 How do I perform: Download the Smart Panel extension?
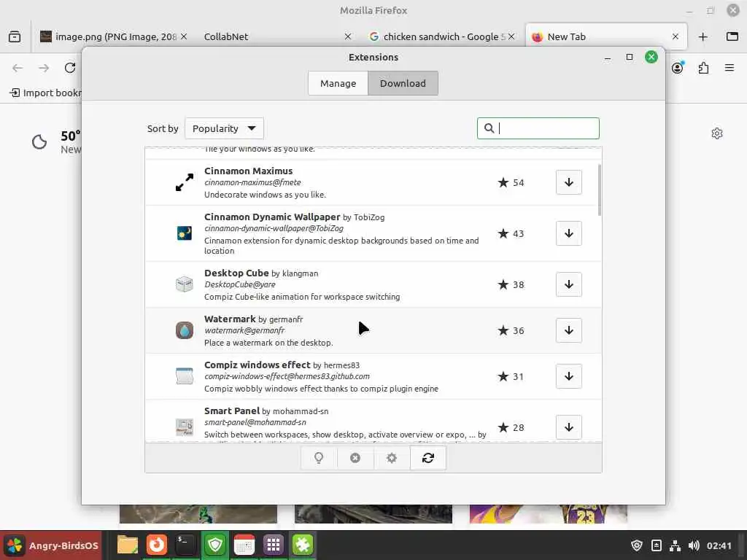(x=568, y=427)
